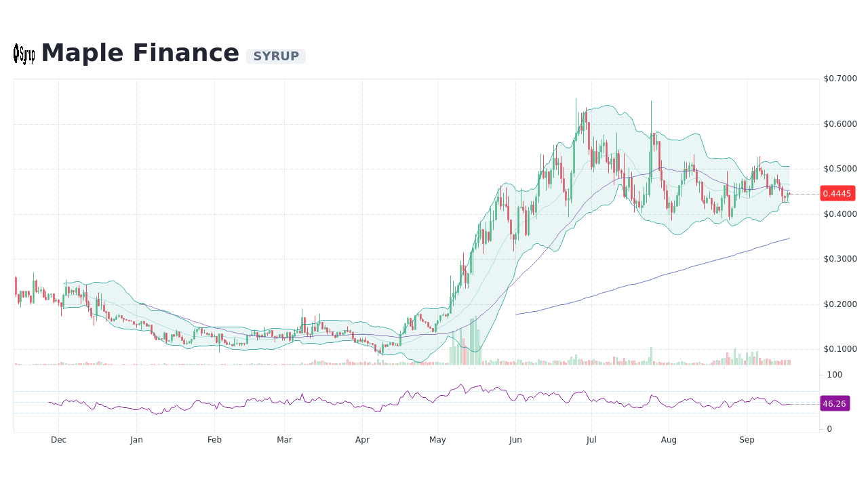
Task: Click the Jul label on the time axis
Action: [x=591, y=439]
